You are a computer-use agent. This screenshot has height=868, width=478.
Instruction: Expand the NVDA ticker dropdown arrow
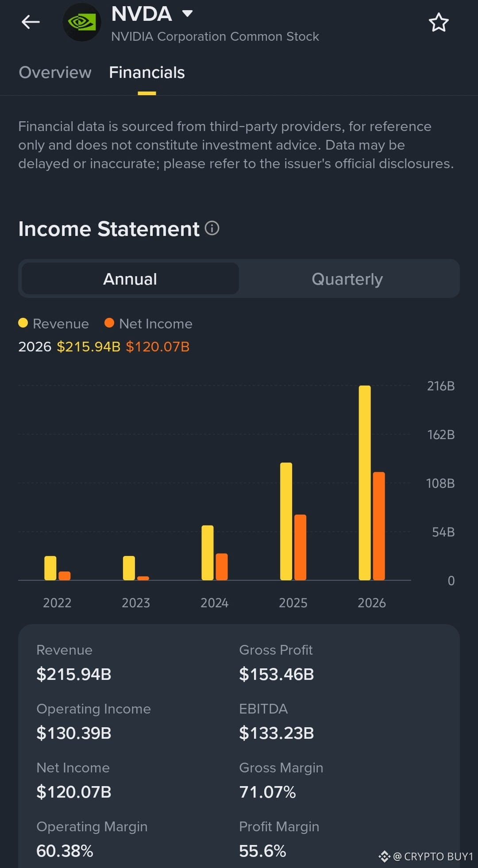pos(188,14)
